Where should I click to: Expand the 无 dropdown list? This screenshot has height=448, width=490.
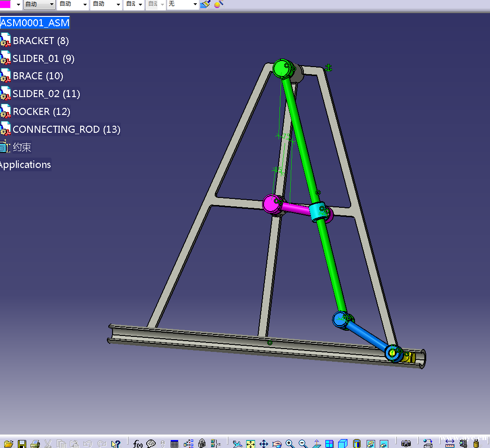[x=195, y=4]
